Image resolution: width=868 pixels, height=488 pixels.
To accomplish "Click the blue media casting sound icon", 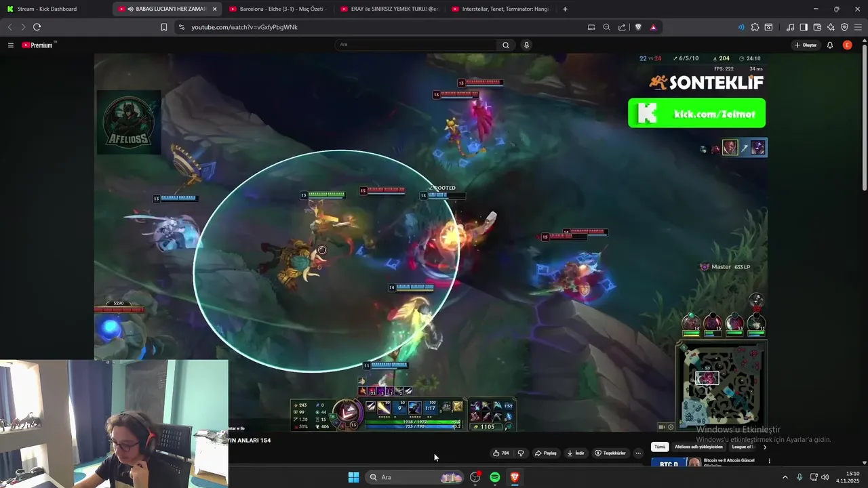I will (x=741, y=27).
